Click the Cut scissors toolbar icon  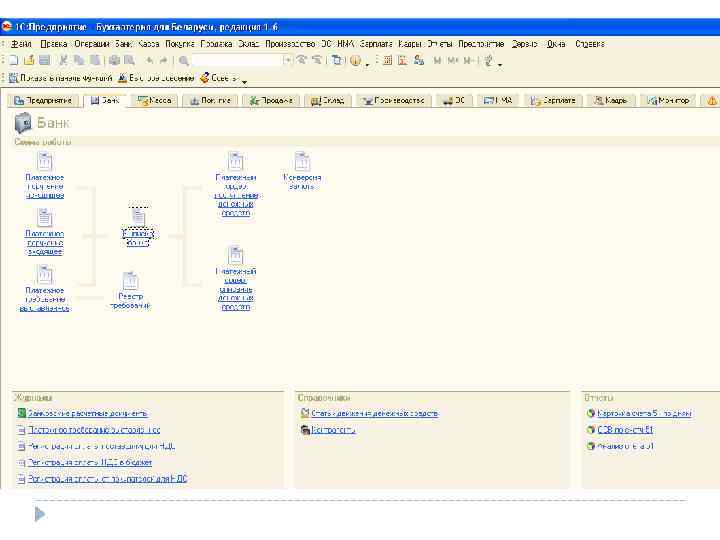[63, 60]
